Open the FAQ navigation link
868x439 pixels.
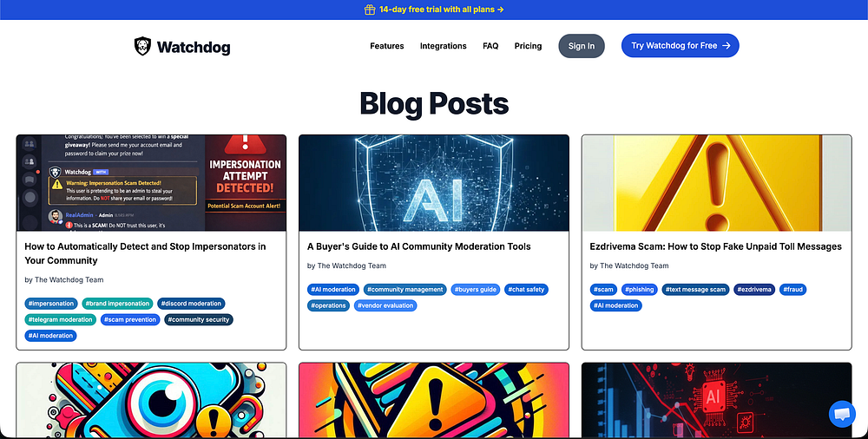490,46
